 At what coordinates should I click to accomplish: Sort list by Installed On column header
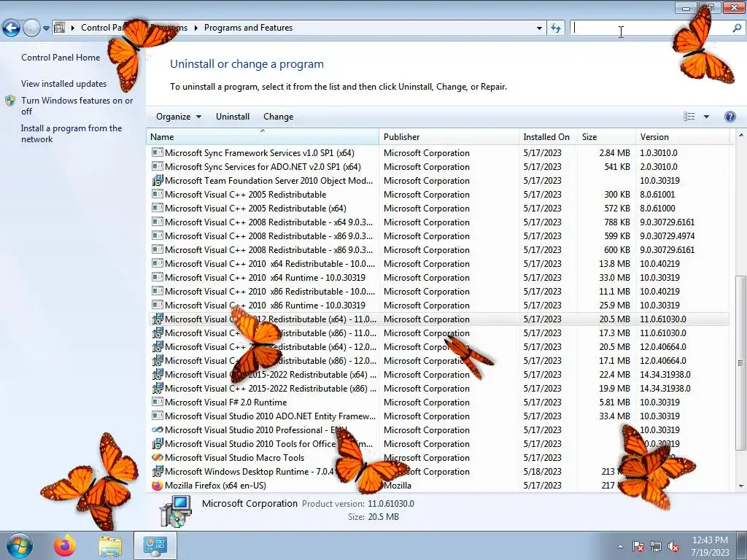tap(548, 137)
